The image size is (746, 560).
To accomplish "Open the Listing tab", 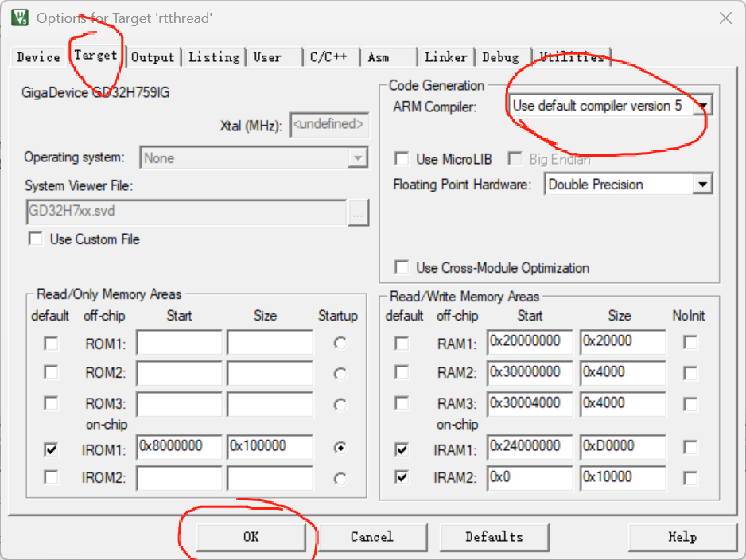I will point(212,56).
